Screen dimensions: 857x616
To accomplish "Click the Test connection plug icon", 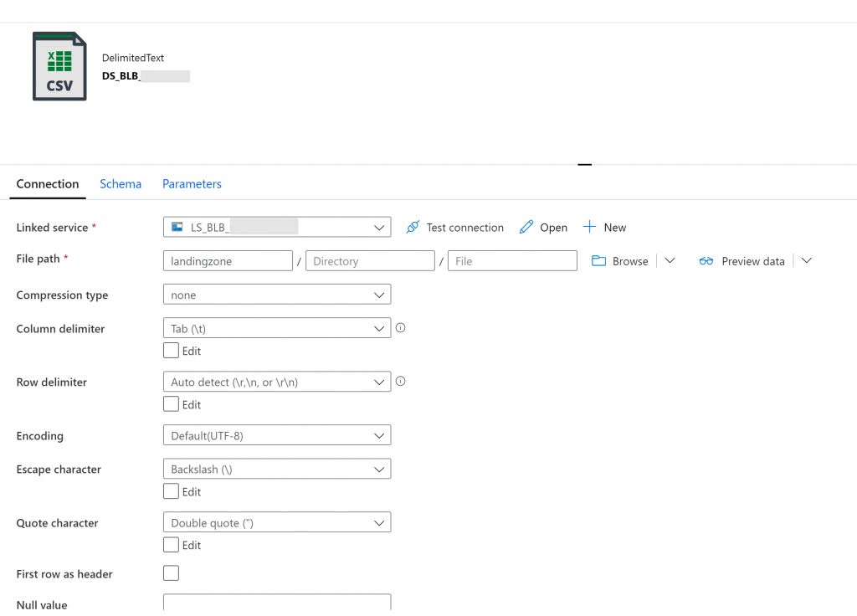I will click(413, 228).
